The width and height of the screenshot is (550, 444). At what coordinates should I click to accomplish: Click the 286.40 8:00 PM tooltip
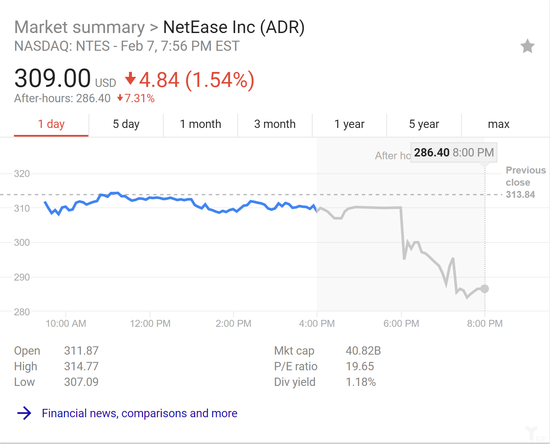click(x=454, y=153)
